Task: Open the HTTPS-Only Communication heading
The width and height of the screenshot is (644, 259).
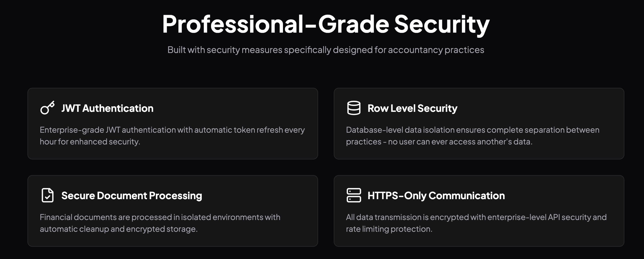Action: 436,196
